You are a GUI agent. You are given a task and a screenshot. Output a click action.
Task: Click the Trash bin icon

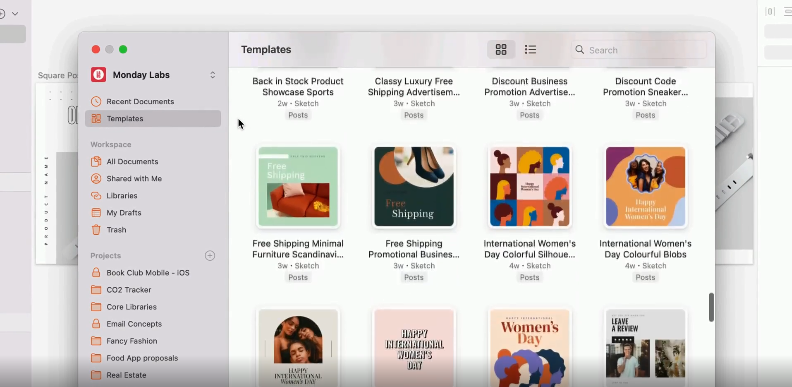96,230
